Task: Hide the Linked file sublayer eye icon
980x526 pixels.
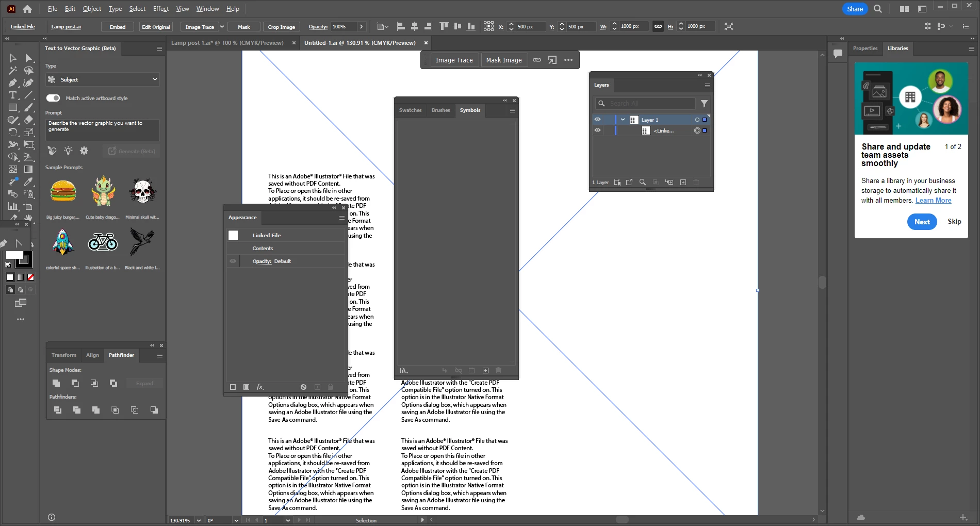Action: coord(597,130)
